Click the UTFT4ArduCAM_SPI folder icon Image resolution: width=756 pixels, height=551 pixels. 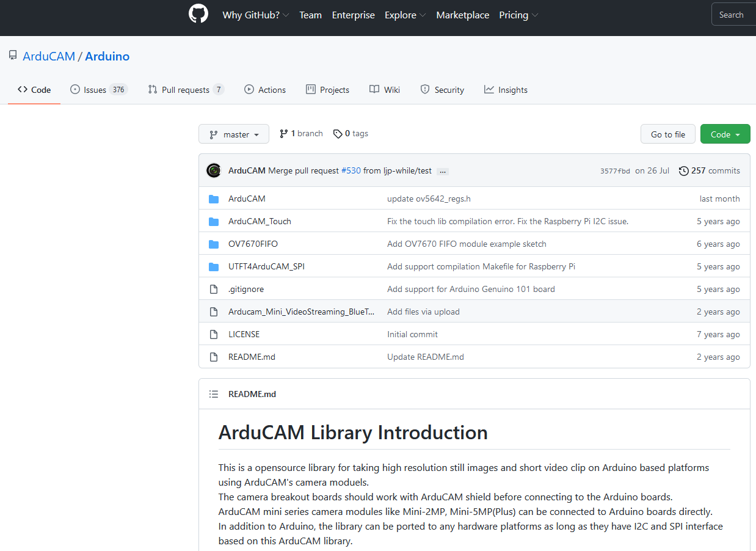tap(214, 267)
